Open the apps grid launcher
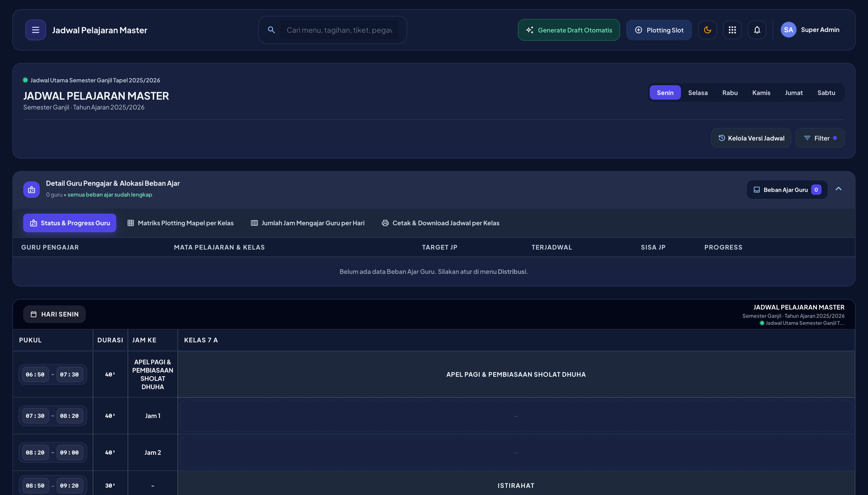This screenshot has width=868, height=495. [x=732, y=30]
